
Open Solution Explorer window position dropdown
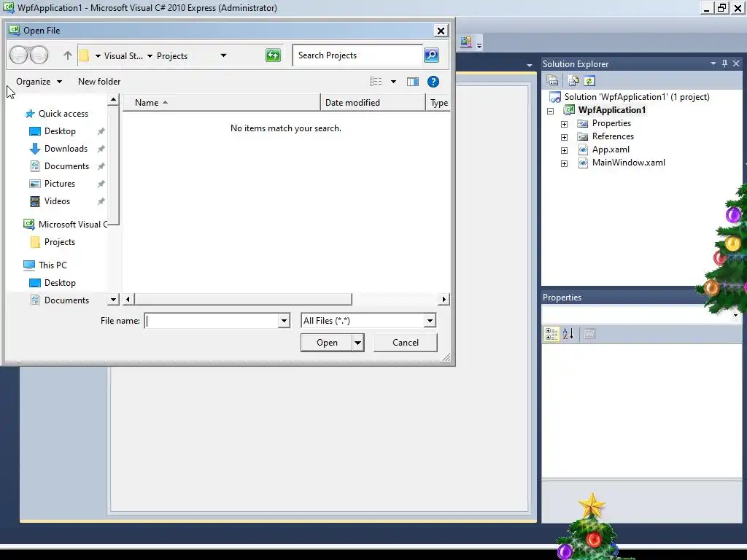point(713,63)
